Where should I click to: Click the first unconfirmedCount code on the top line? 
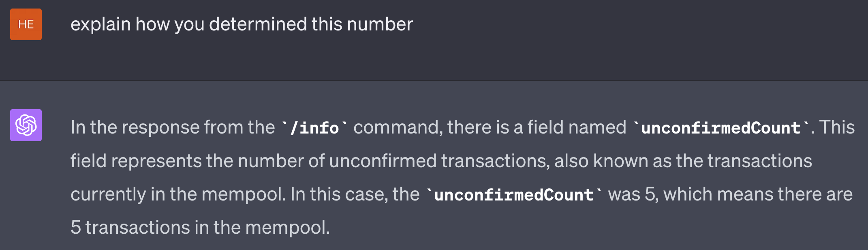pyautogui.click(x=720, y=128)
